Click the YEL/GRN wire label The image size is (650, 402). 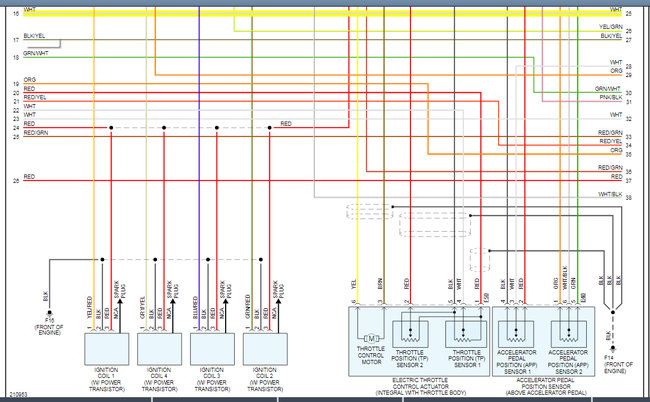pos(611,27)
